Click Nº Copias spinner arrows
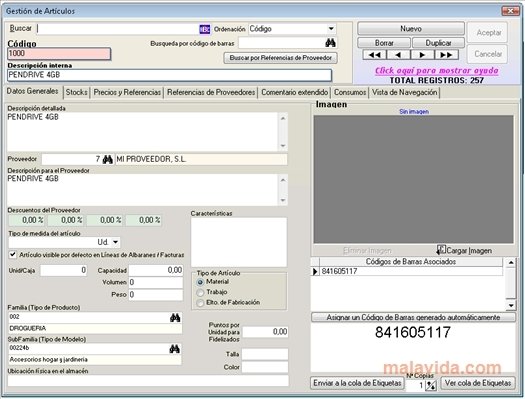The image size is (525, 399). pos(431,386)
